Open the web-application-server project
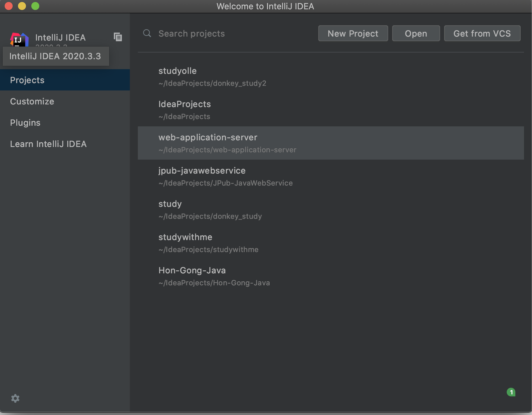 pos(331,143)
